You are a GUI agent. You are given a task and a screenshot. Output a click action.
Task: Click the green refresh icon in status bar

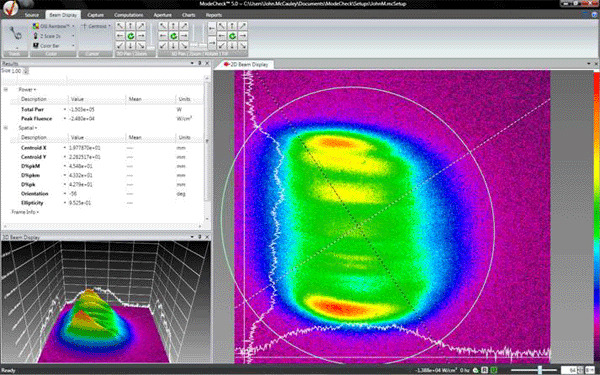click(476, 370)
